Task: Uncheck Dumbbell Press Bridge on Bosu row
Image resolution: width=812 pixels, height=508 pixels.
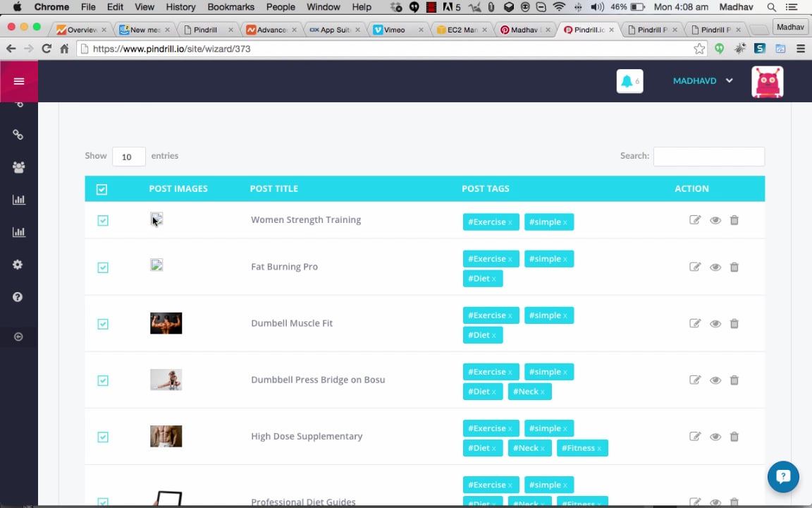Action: [x=102, y=380]
